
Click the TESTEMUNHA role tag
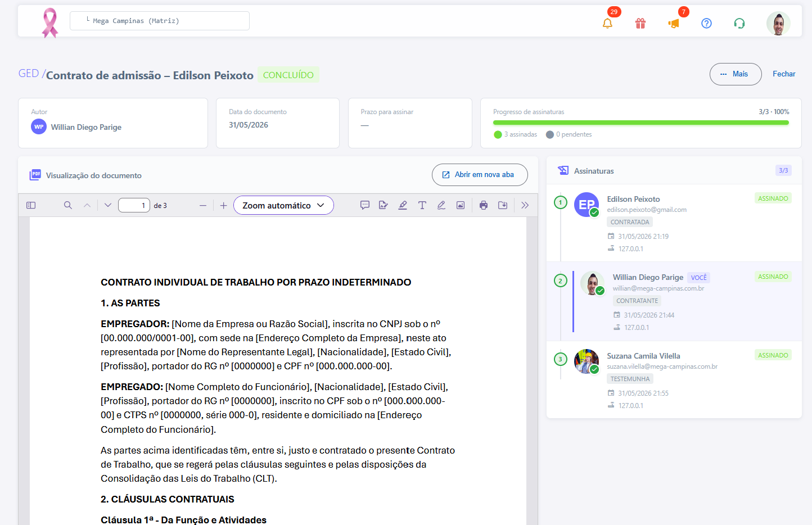click(630, 379)
